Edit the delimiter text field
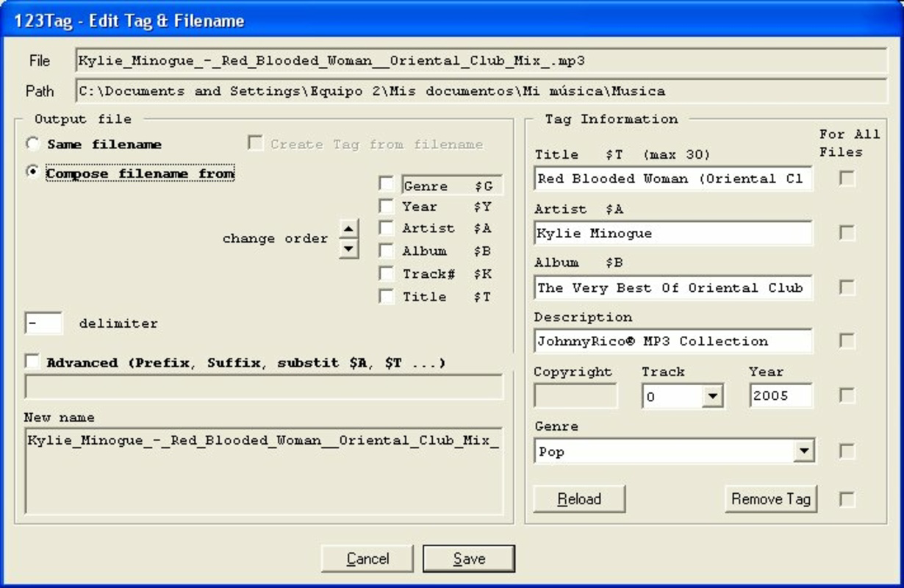This screenshot has width=904, height=588. (x=43, y=323)
